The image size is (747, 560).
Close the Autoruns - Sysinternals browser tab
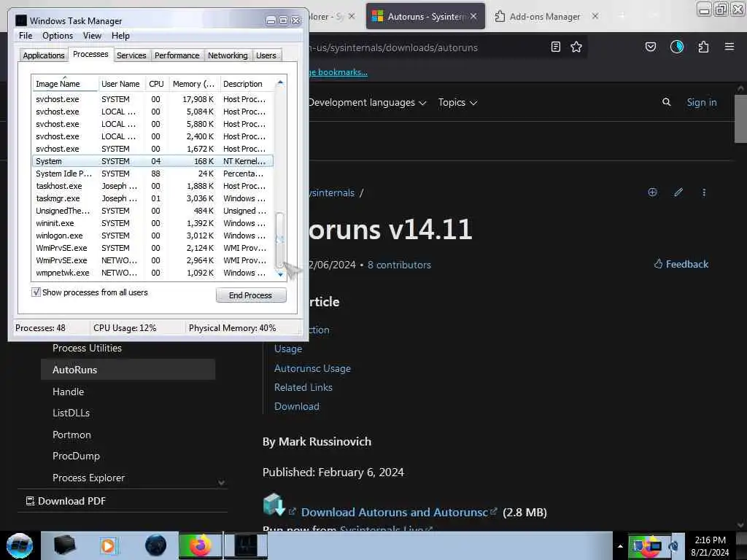pyautogui.click(x=473, y=16)
